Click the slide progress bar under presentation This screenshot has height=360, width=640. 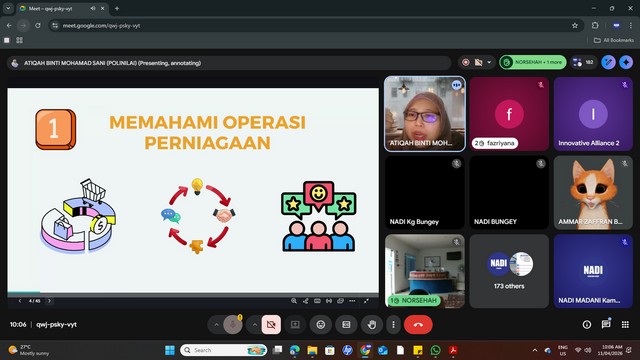pyautogui.click(x=193, y=293)
